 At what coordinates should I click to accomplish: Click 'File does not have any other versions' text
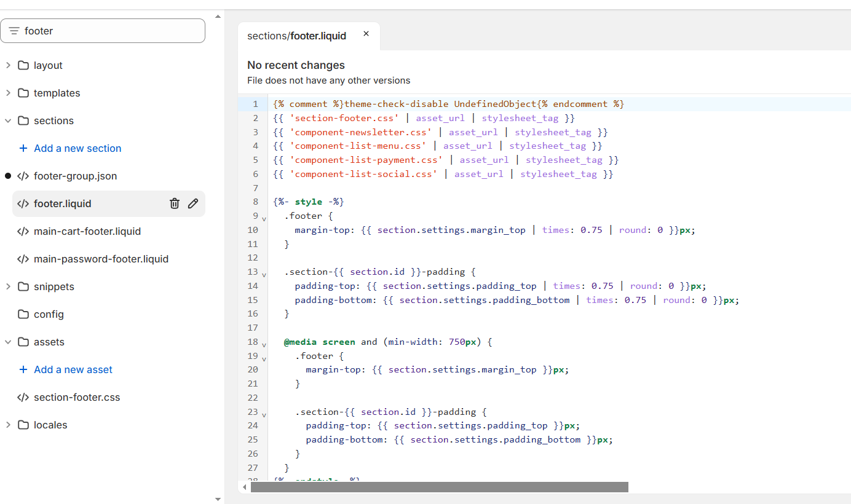(x=328, y=81)
